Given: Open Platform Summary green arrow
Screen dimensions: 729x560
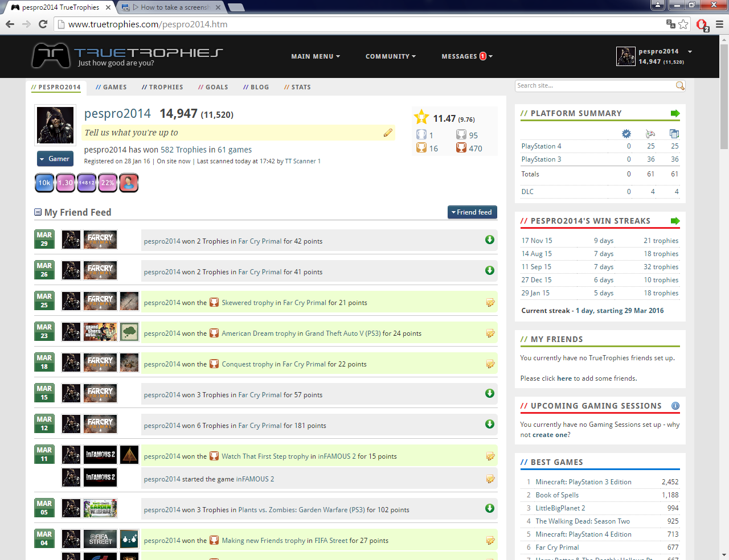Looking at the screenshot, I should (675, 113).
